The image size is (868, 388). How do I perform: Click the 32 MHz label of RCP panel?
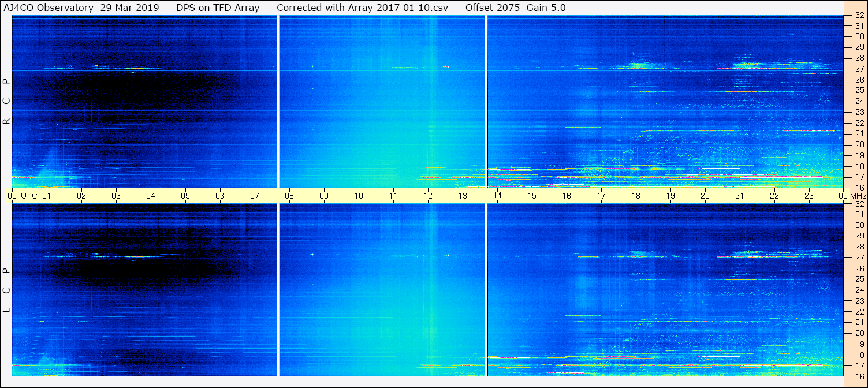(x=859, y=16)
